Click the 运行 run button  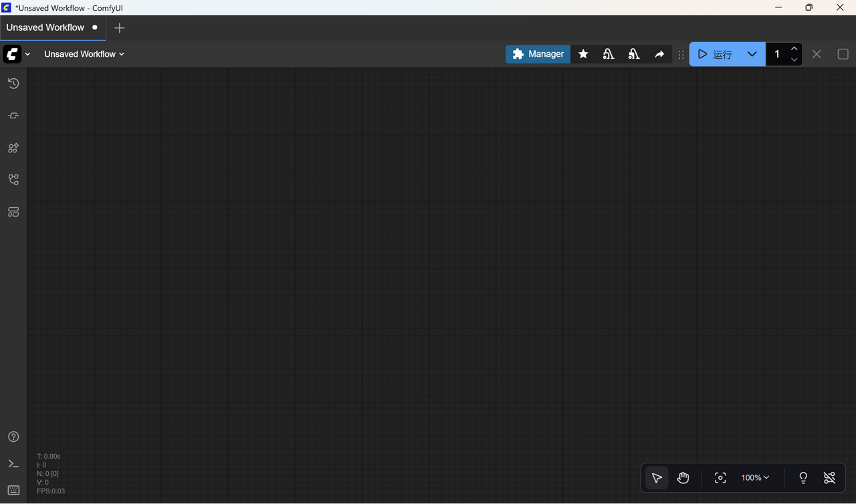click(718, 53)
